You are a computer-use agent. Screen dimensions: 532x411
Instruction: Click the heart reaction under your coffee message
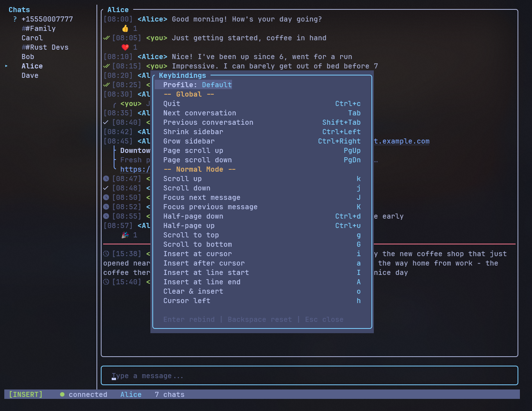125,47
